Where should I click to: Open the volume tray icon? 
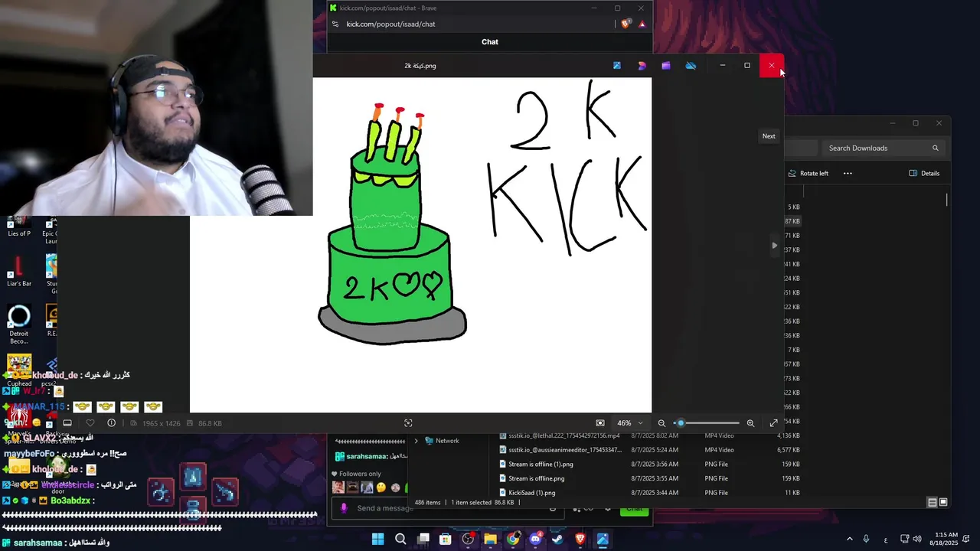(x=917, y=539)
